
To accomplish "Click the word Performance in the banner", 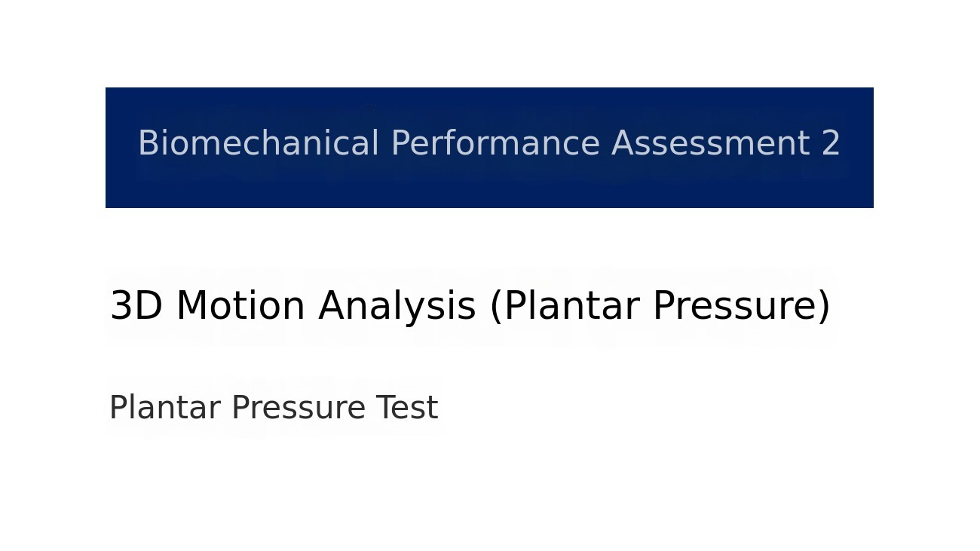I will point(495,143).
